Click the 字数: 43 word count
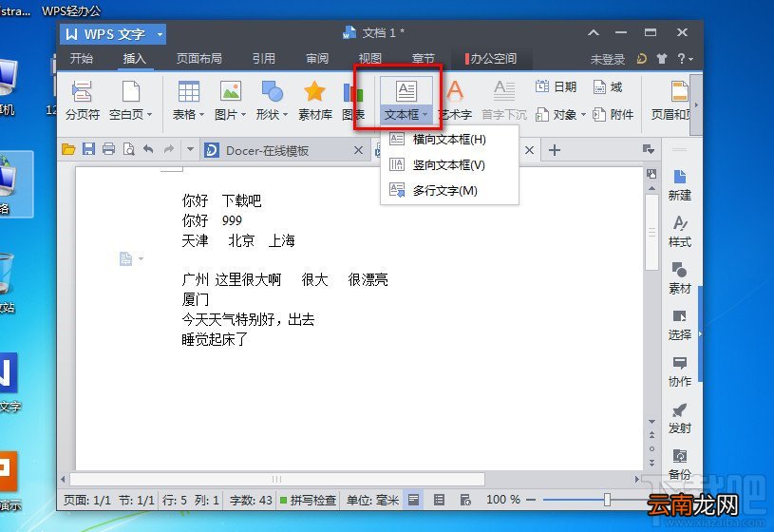The height and width of the screenshot is (532, 774). 251,500
